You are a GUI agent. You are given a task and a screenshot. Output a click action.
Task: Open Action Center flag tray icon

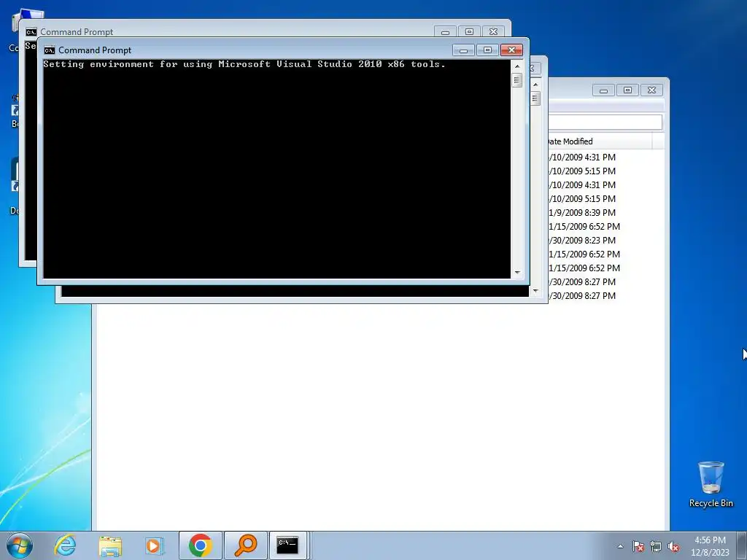[x=638, y=546]
